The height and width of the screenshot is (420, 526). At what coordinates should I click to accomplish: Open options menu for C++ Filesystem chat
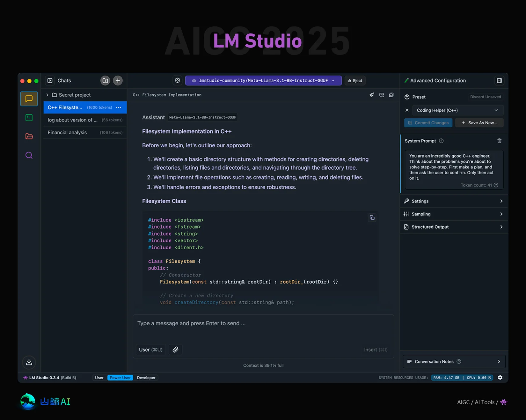(119, 107)
